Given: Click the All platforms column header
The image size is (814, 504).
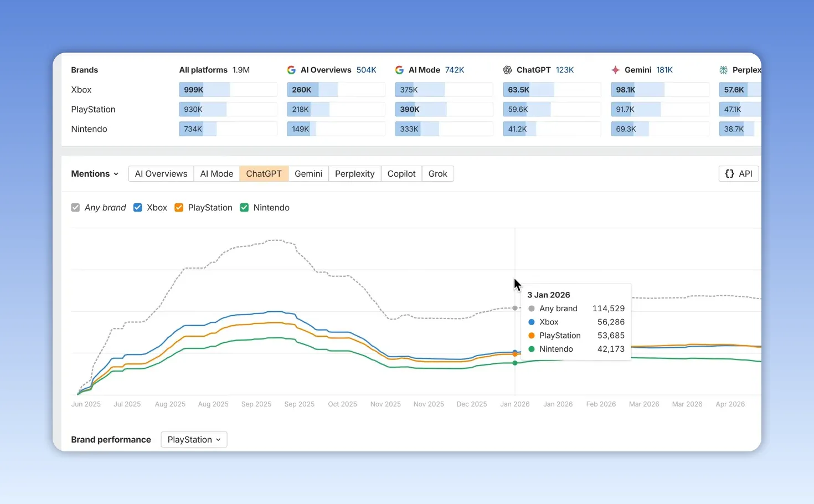Looking at the screenshot, I should tap(203, 70).
